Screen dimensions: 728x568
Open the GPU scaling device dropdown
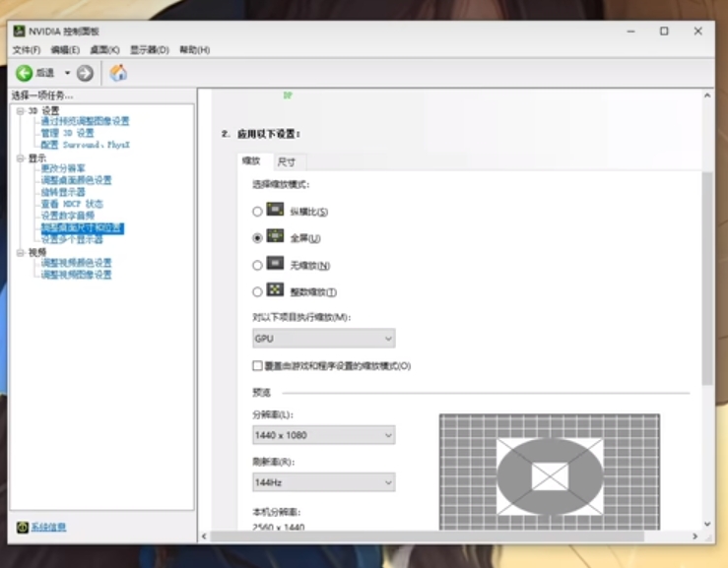(x=323, y=339)
